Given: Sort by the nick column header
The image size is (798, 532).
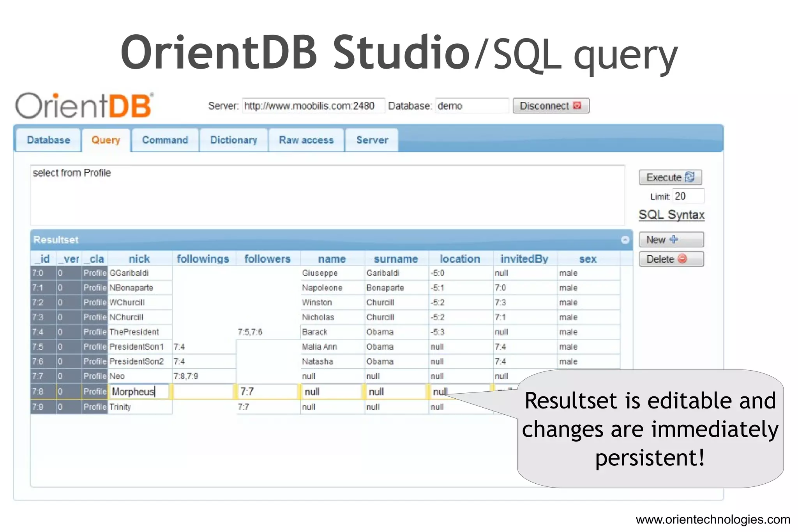Looking at the screenshot, I should tap(139, 259).
